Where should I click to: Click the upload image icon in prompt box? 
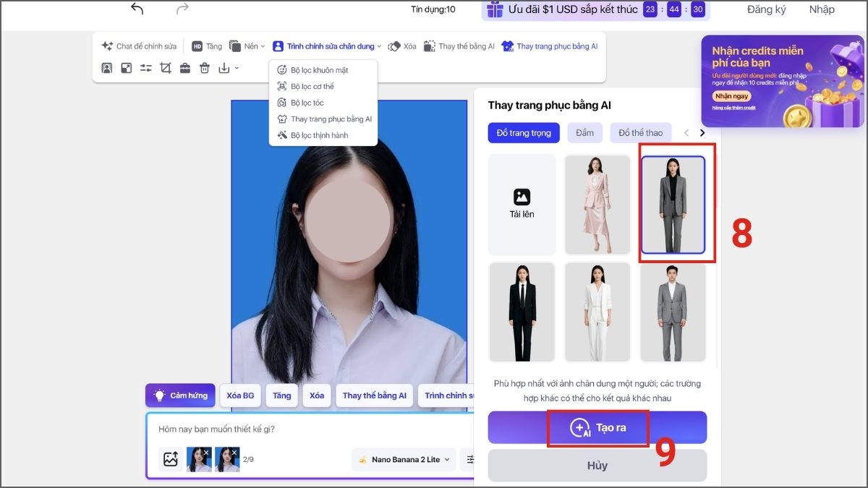tap(171, 459)
